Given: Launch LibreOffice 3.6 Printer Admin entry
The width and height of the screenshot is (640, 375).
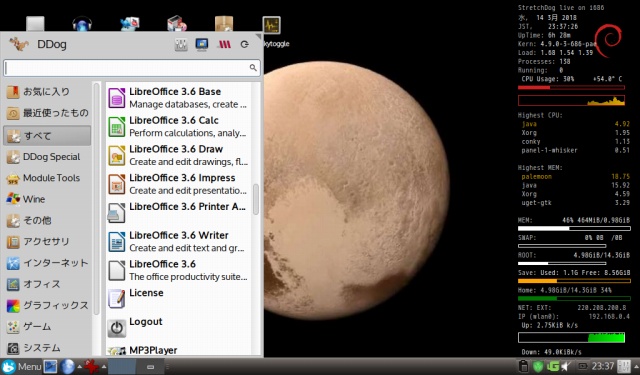Looking at the screenshot, I should pyautogui.click(x=178, y=213).
